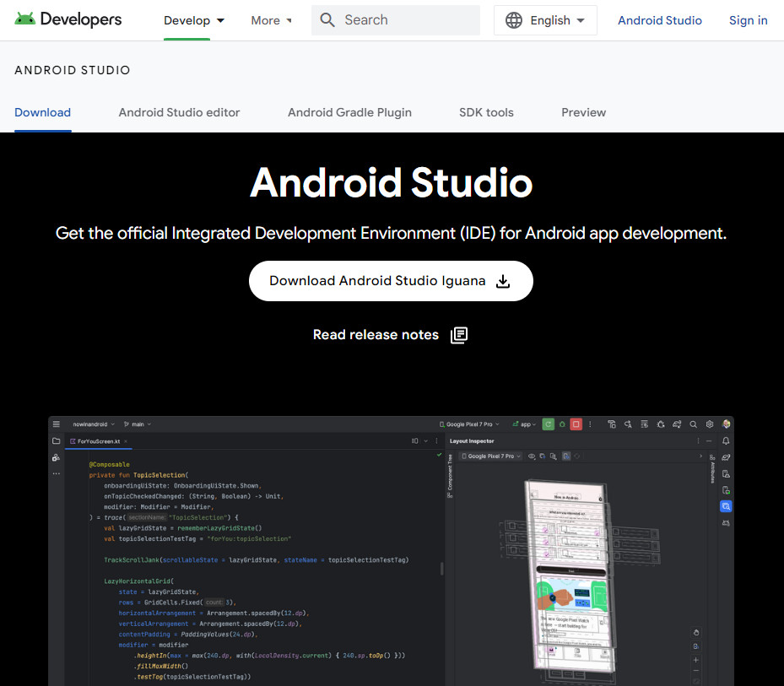Open the app run configuration dropdown
The width and height of the screenshot is (784, 686).
pos(524,424)
